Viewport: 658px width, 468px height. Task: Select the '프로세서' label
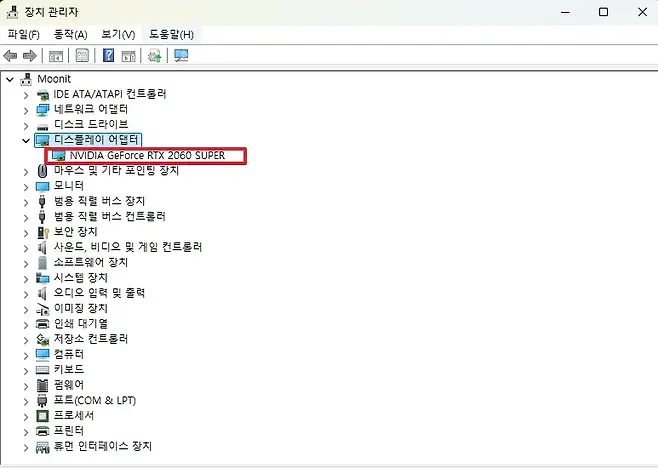[74, 416]
